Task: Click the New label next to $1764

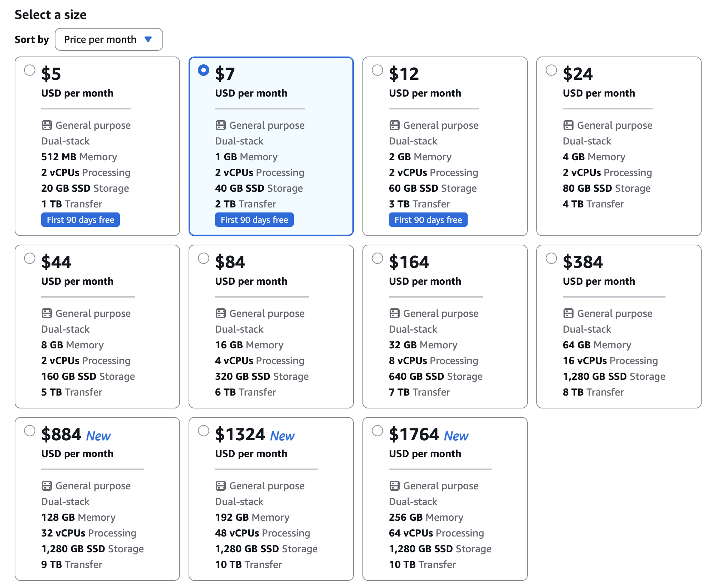Action: [x=456, y=436]
